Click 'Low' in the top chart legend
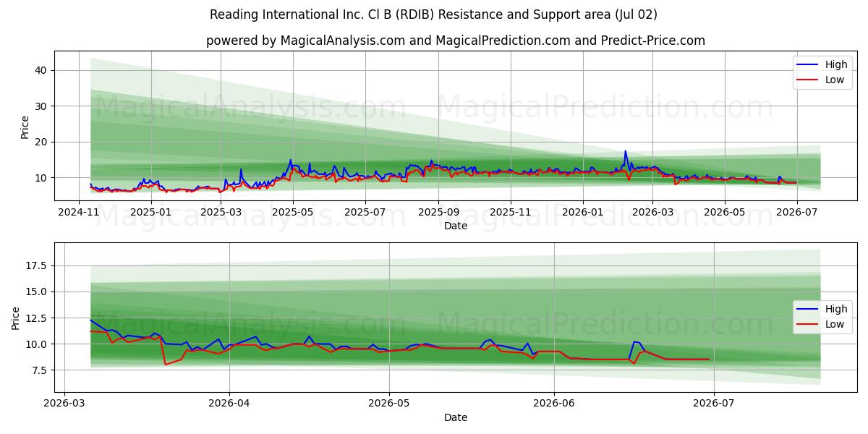Image resolution: width=868 pixels, height=434 pixels. click(835, 80)
